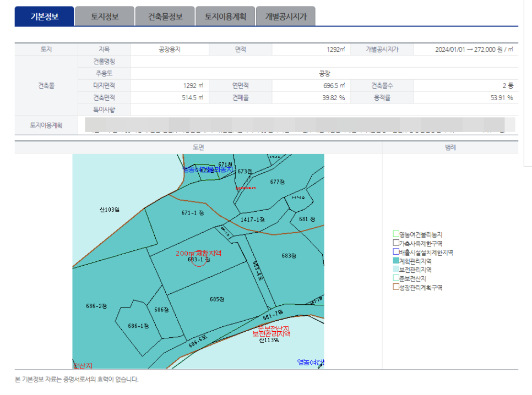This screenshot has width=532, height=395.
Task: Select parcel 산113임 on the map
Action: point(269,340)
